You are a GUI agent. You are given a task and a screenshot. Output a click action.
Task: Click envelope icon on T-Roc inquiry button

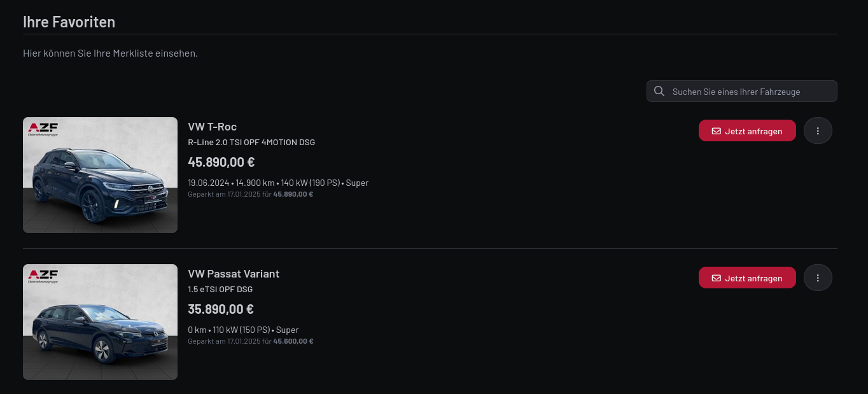[x=716, y=131]
